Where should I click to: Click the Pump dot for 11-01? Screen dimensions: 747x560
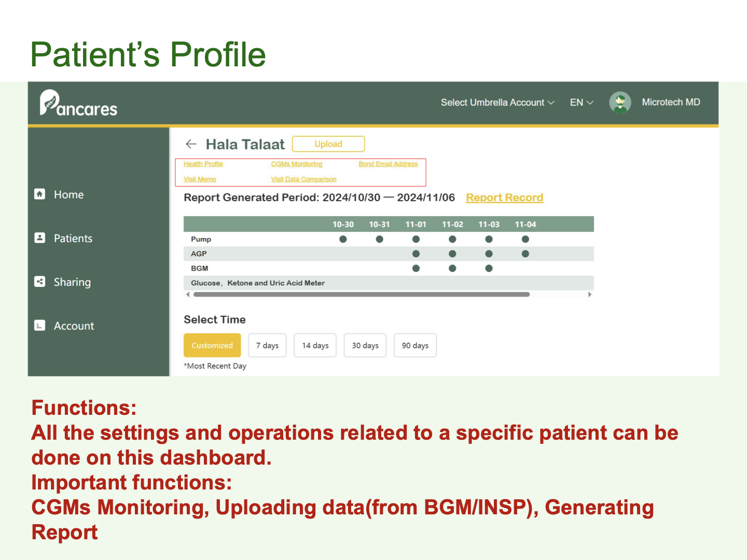click(x=416, y=239)
